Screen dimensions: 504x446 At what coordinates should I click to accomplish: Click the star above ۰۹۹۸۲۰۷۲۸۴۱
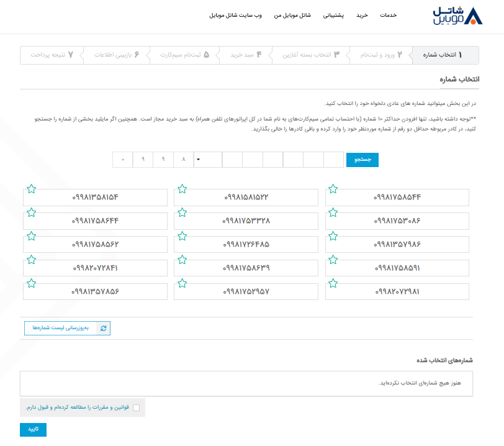(31, 260)
